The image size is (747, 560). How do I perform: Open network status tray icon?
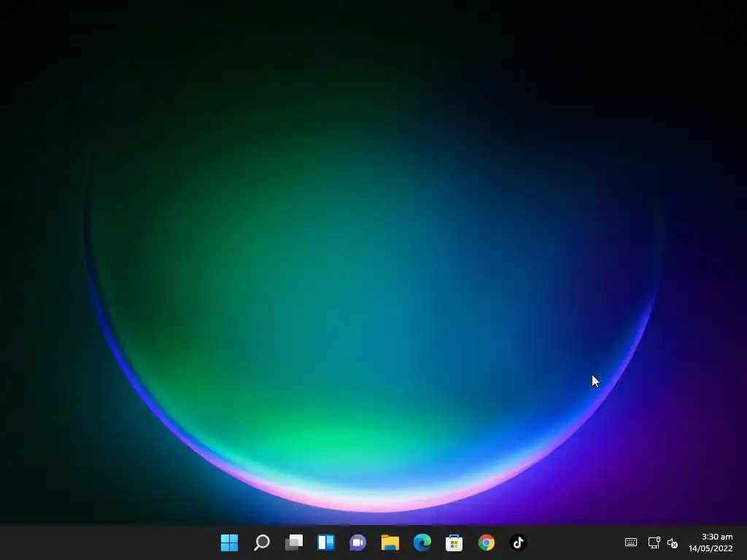coord(654,542)
